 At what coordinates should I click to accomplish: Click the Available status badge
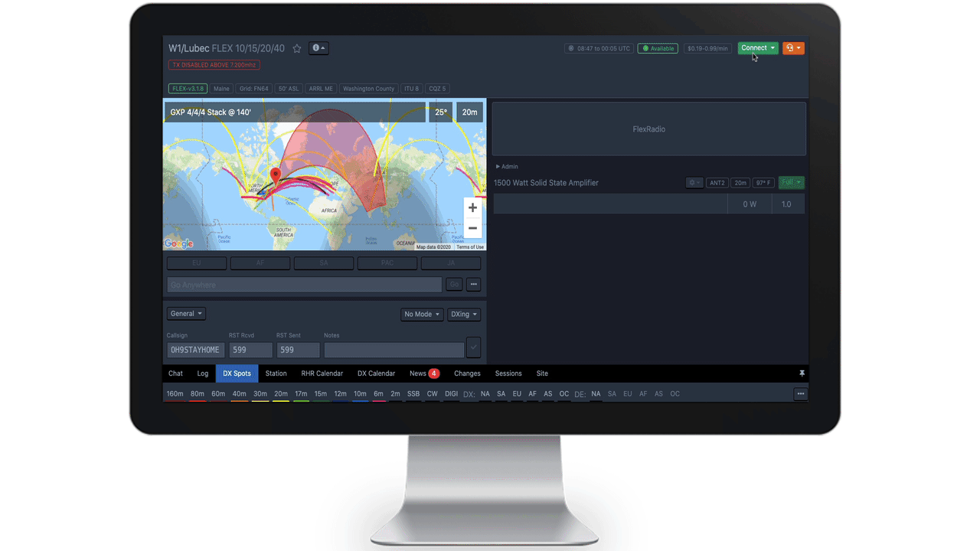[x=658, y=48]
